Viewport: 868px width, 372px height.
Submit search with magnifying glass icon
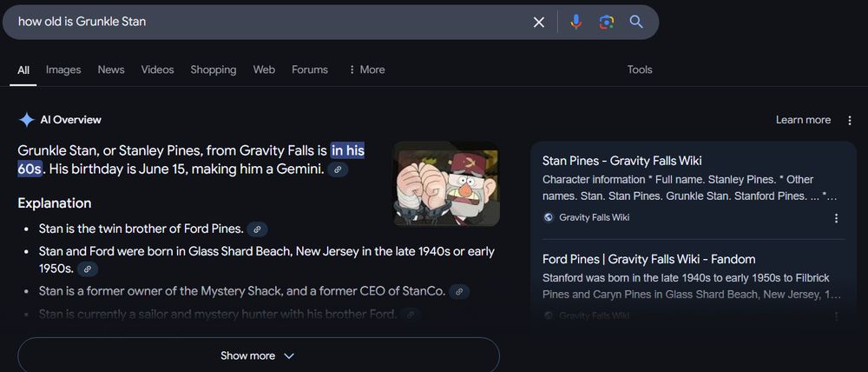pyautogui.click(x=636, y=23)
